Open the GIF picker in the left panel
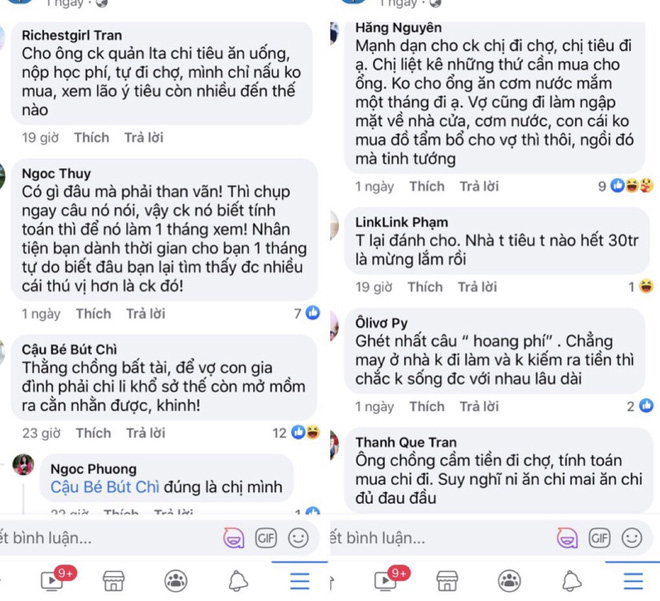This screenshot has width=660, height=601. 265,537
